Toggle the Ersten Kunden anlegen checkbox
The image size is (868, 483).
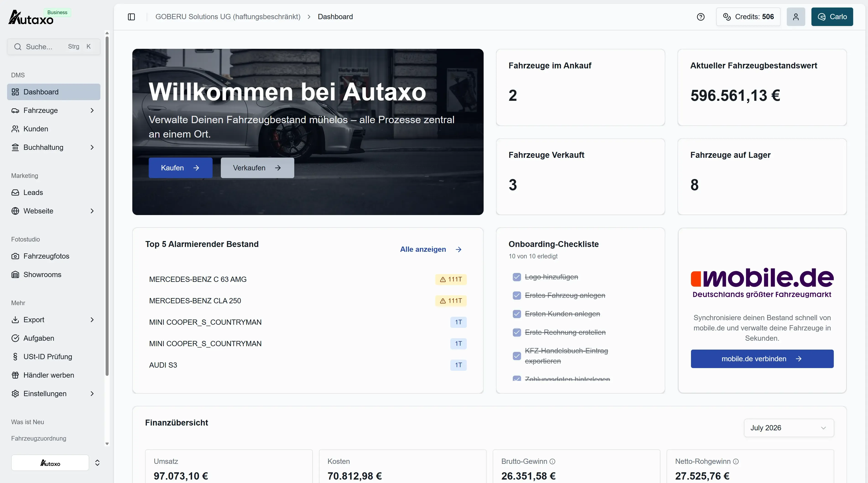point(516,314)
